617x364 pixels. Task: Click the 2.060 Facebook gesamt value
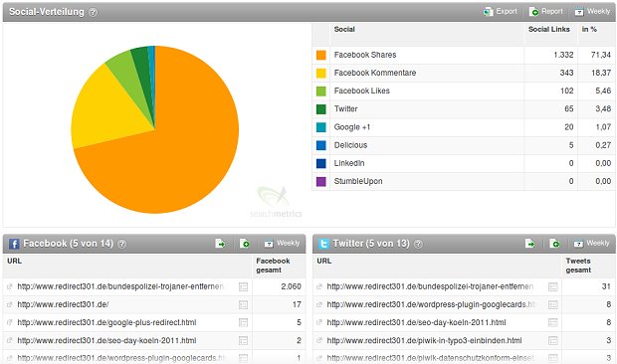tap(292, 287)
